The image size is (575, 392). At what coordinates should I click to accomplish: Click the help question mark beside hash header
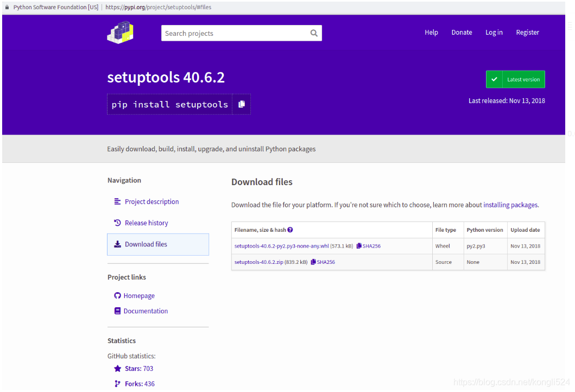(290, 230)
